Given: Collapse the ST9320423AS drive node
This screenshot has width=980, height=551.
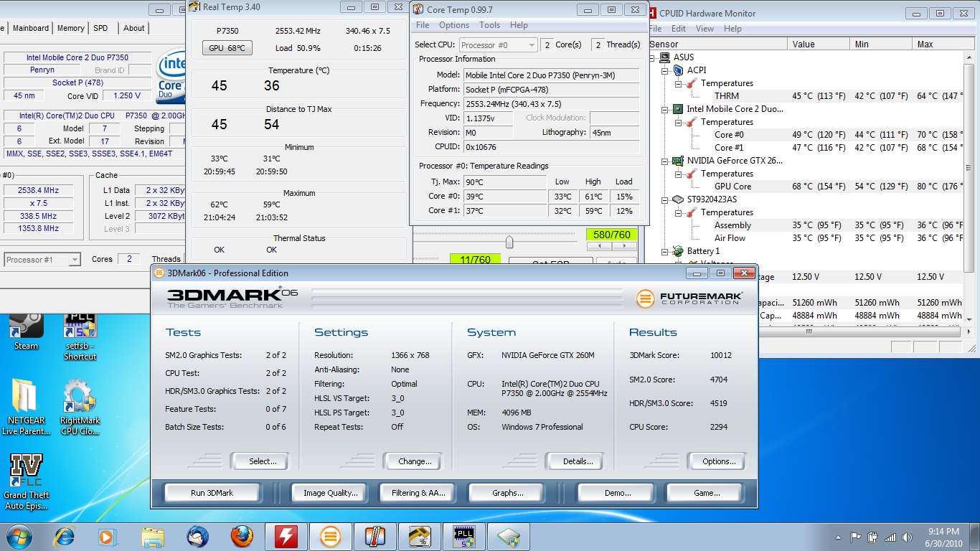Looking at the screenshot, I should [666, 199].
